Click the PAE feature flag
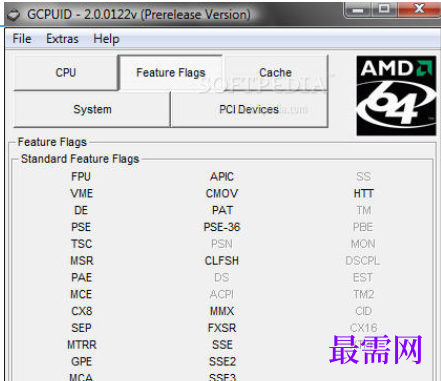This screenshot has height=381, width=441. (x=81, y=277)
